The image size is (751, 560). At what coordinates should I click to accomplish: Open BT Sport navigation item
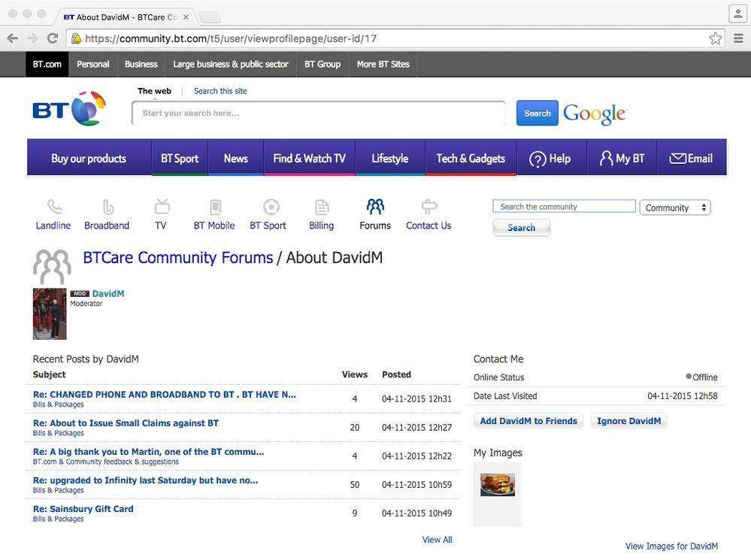coord(180,158)
